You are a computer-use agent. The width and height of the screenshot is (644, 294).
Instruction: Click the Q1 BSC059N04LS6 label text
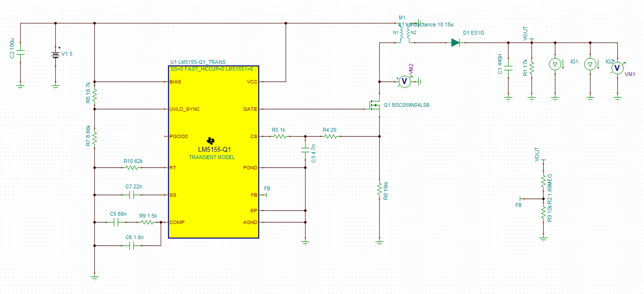[x=407, y=105]
